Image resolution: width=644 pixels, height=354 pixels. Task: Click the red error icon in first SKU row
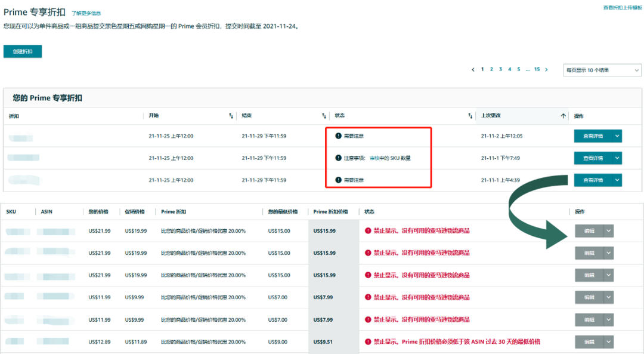pyautogui.click(x=368, y=231)
